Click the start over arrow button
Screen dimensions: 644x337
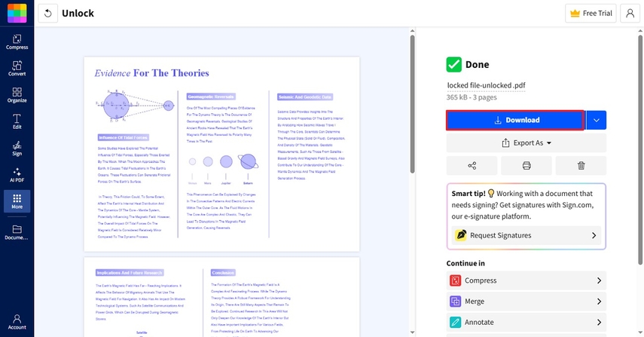[48, 13]
